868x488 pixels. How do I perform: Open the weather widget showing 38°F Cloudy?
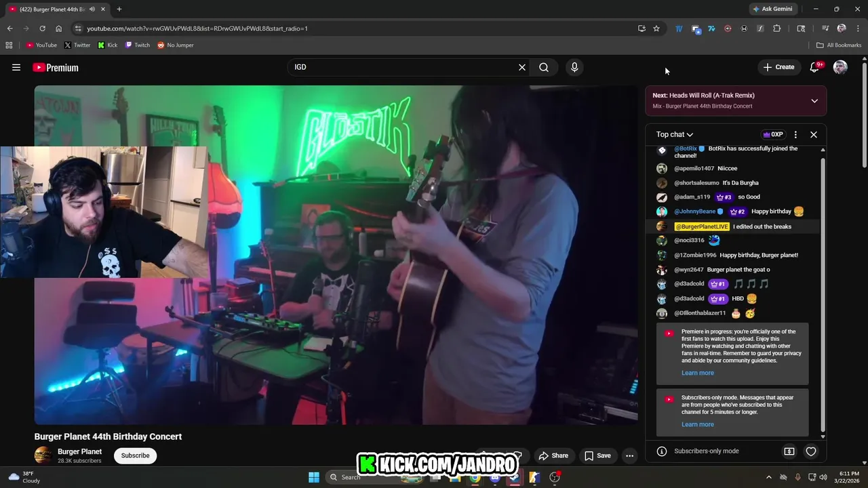[x=24, y=477]
